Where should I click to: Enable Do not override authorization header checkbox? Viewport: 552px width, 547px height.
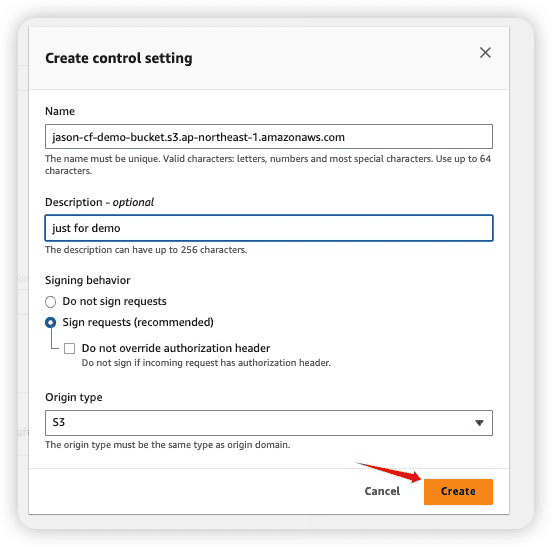(x=69, y=348)
